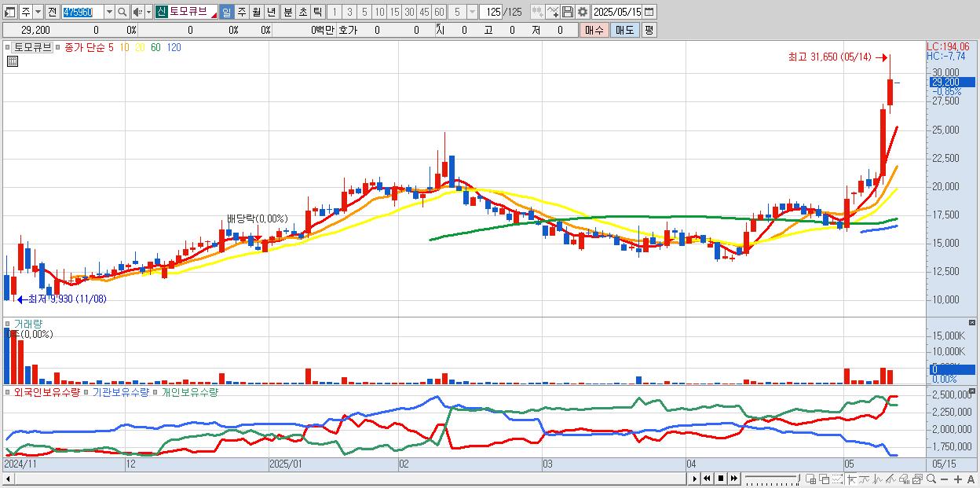Viewport: 980px width, 488px height.
Task: Click the cursor arrow icon in bottom toolbar
Action: (851, 479)
